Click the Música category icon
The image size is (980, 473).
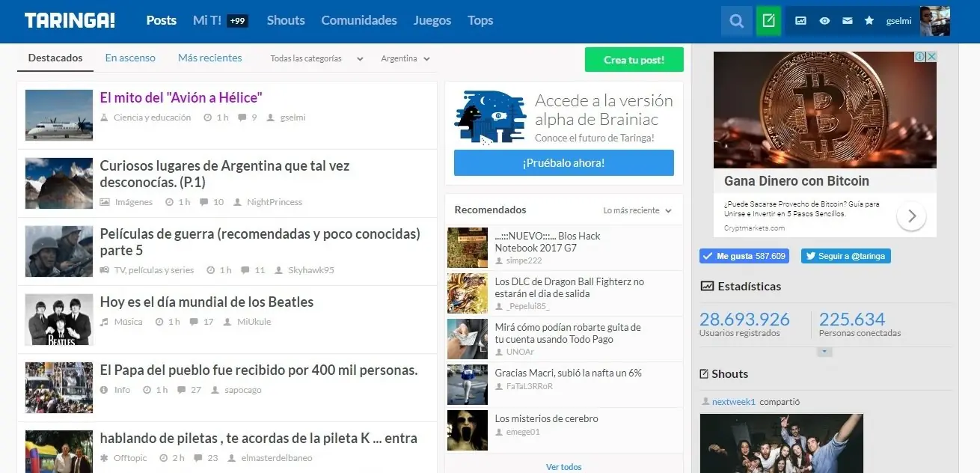[105, 322]
